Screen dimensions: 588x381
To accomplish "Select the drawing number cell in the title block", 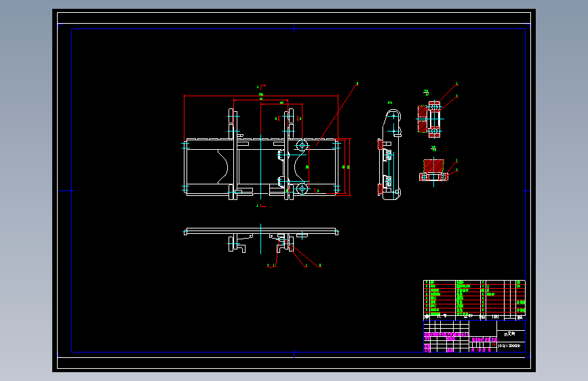I will pos(511,346).
